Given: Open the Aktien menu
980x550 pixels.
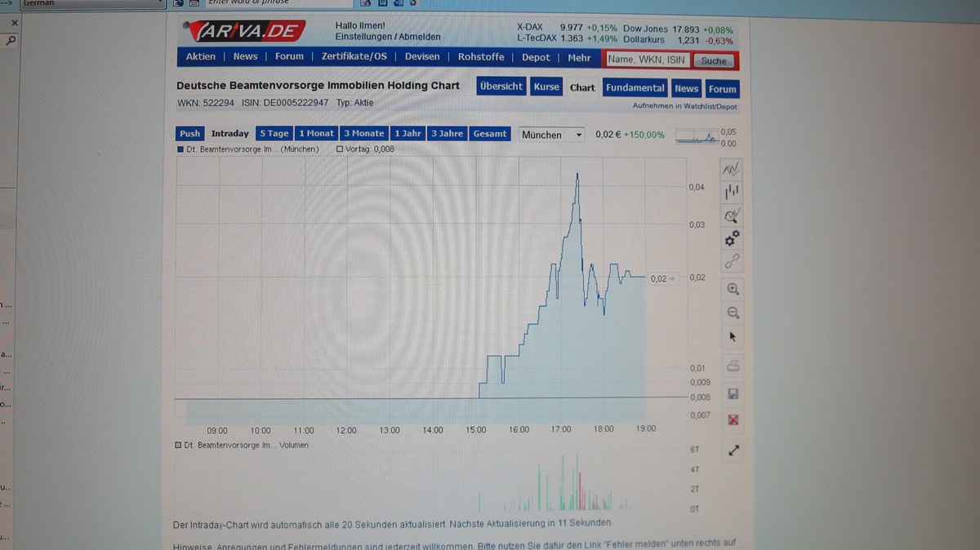Looking at the screenshot, I should pyautogui.click(x=201, y=56).
